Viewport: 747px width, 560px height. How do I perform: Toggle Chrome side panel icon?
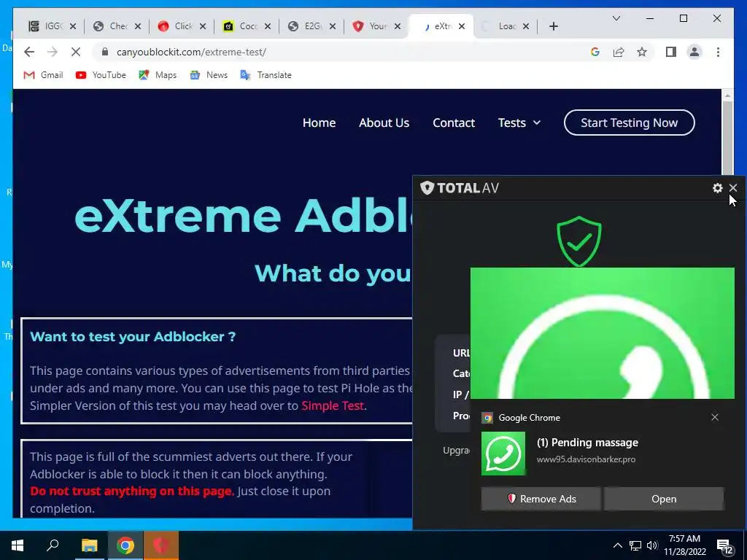point(671,52)
